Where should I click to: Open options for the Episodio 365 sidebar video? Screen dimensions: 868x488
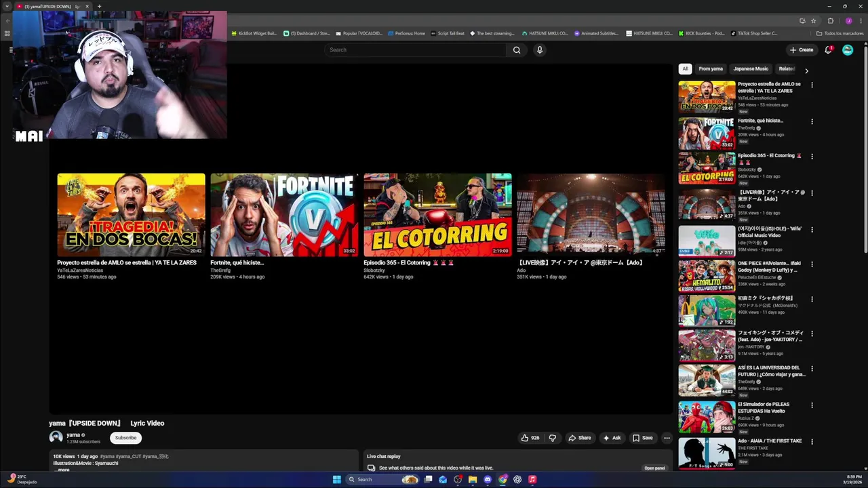812,157
